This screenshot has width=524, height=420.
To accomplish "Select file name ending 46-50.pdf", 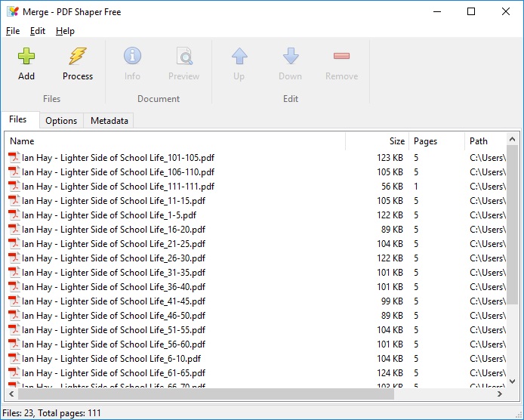I will [x=113, y=316].
